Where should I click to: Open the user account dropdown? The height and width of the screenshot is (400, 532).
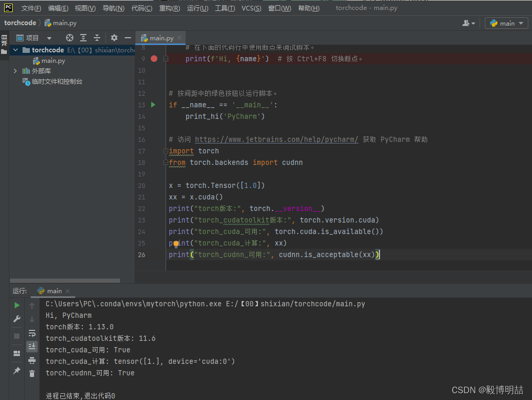pos(469,23)
